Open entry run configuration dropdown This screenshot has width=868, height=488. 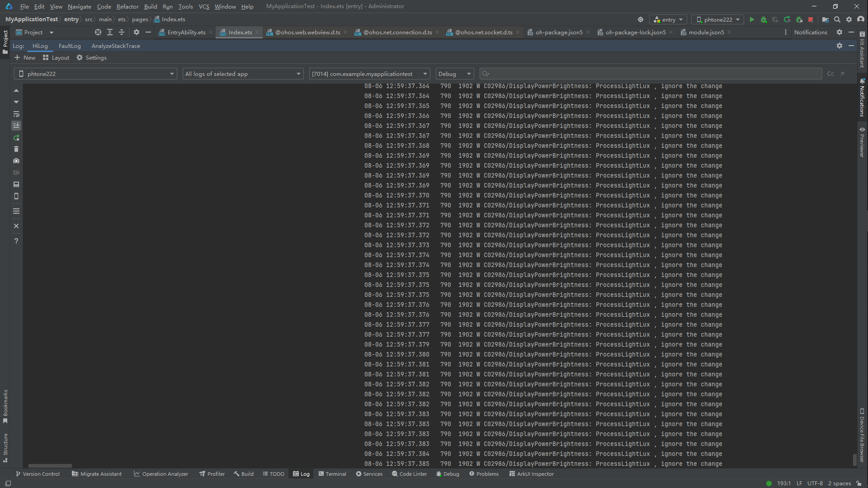(x=668, y=19)
